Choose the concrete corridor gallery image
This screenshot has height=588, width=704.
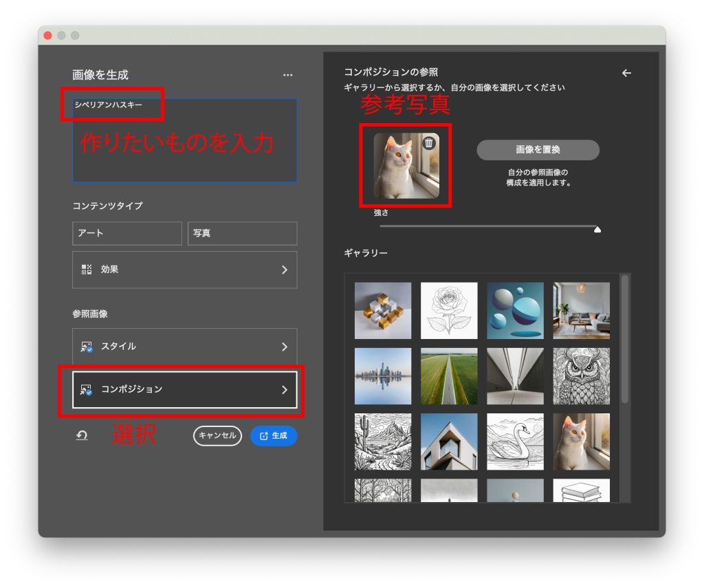515,376
